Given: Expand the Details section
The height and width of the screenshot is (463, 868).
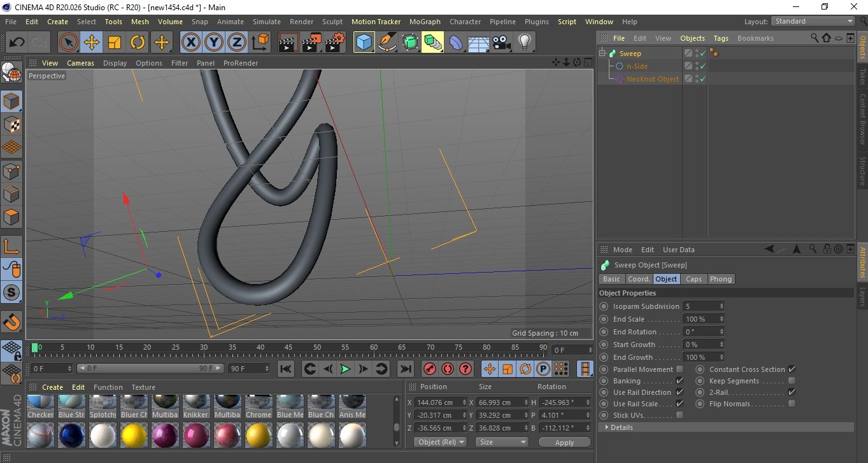Looking at the screenshot, I should 621,427.
